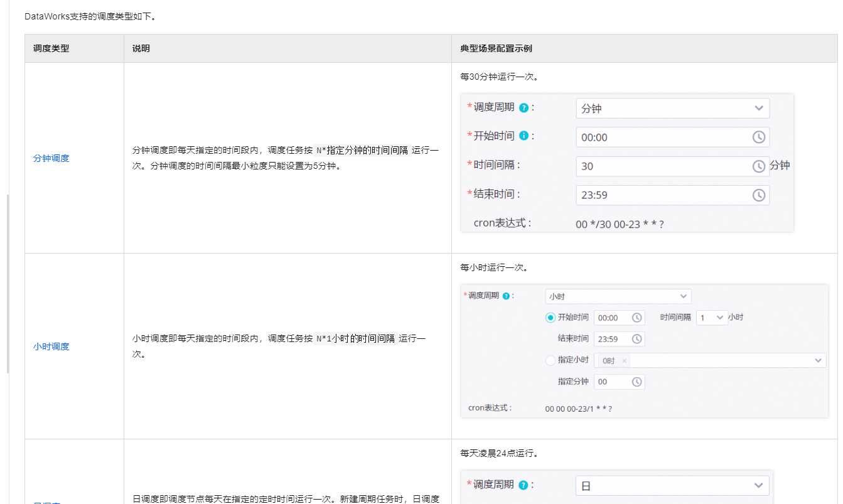The height and width of the screenshot is (504, 843).
Task: Remove the 0时 tag in 指定小时 field
Action: pos(624,361)
